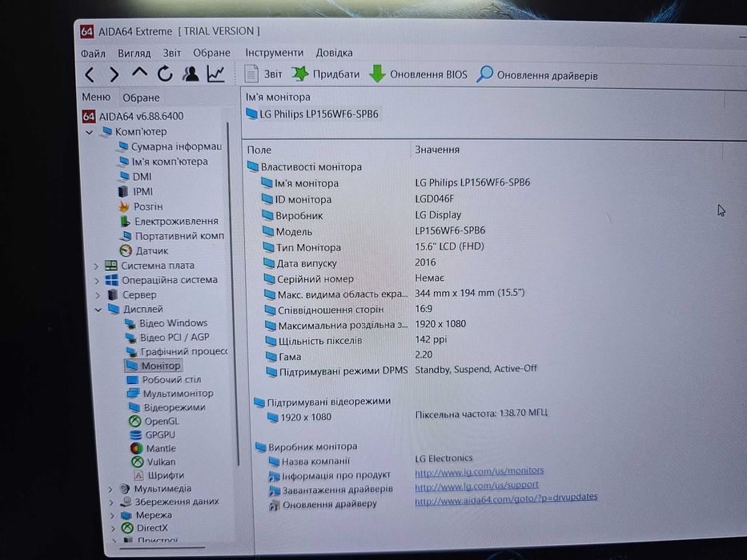Viewport: 747px width, 560px height.
Task: Expand the Мережа tree node
Action: pyautogui.click(x=112, y=515)
